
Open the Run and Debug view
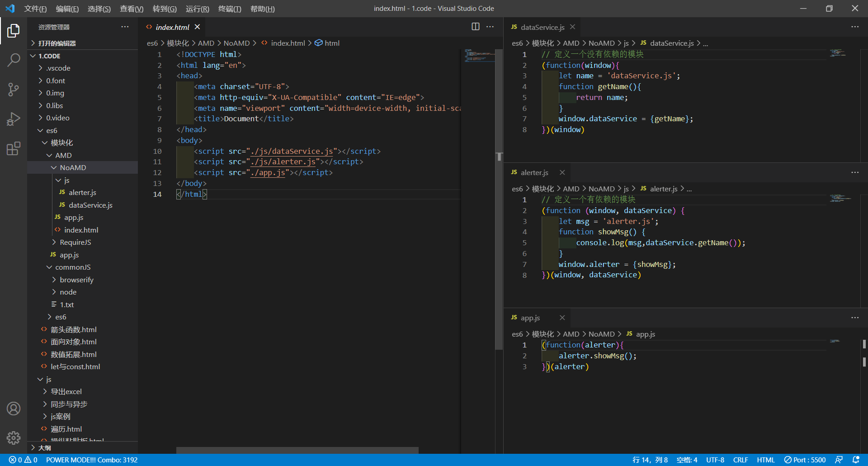(14, 119)
